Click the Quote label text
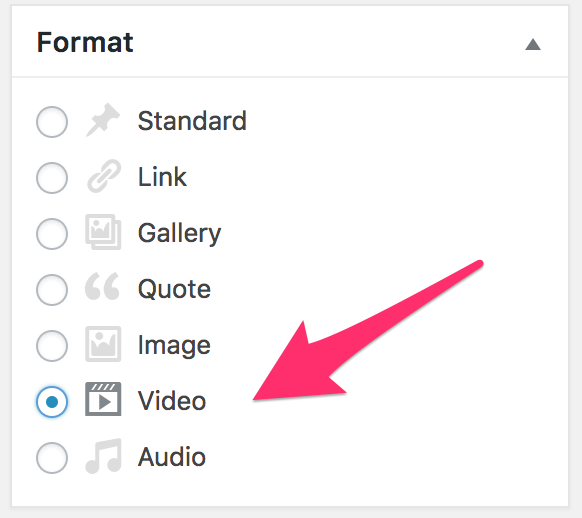 (174, 289)
